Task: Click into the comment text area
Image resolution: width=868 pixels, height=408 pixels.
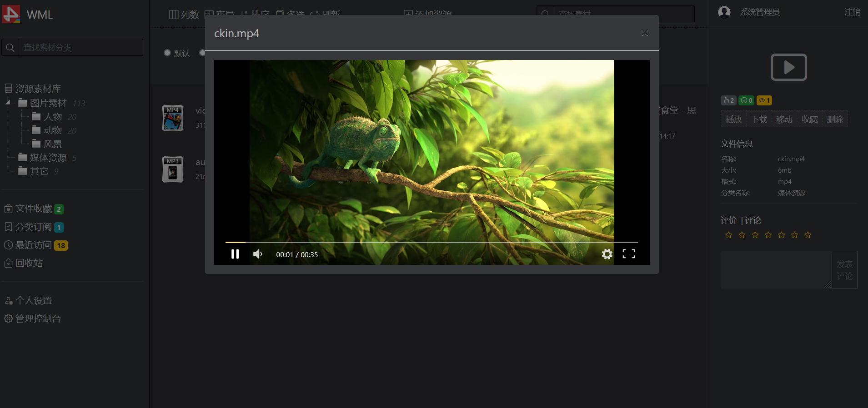Action: coord(776,270)
